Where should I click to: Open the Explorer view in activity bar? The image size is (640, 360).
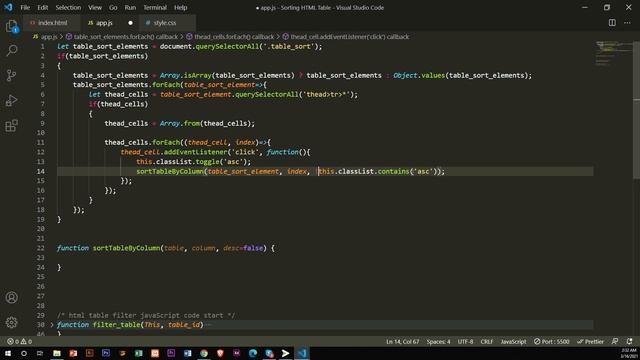[12, 27]
